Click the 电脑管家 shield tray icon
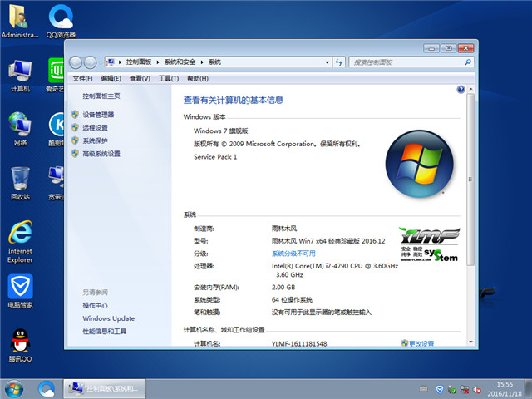Viewport: 532px width, 399px height. 440,389
